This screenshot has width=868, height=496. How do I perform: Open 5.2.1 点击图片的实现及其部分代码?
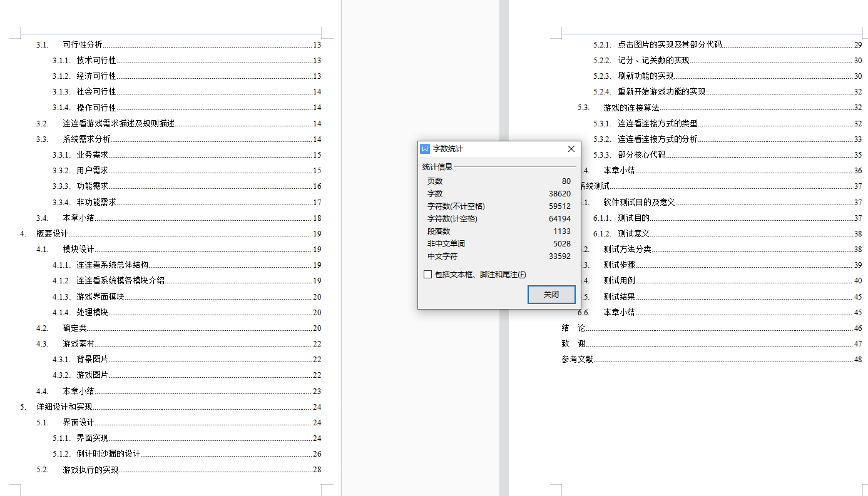click(x=670, y=44)
